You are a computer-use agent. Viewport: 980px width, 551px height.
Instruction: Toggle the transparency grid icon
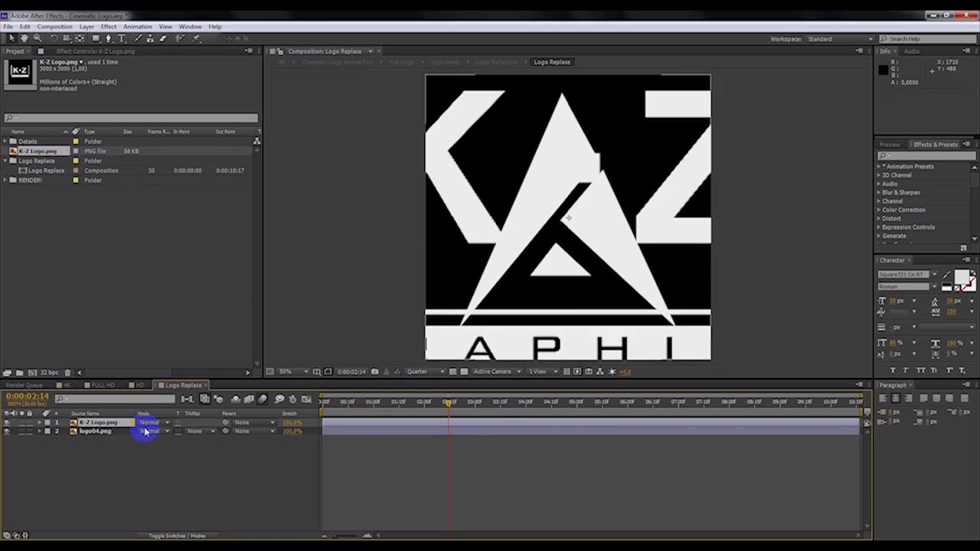click(x=464, y=371)
